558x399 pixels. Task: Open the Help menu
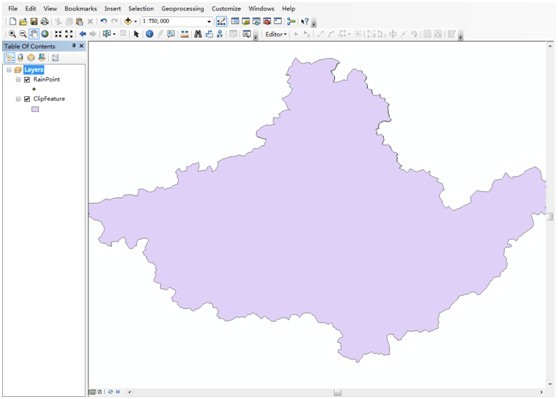click(289, 9)
